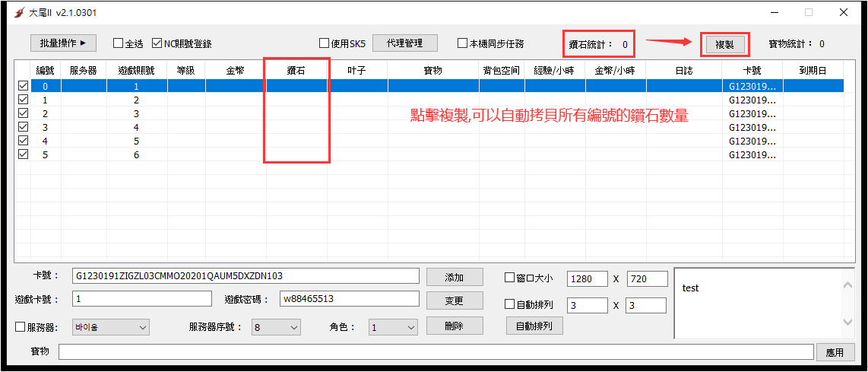Screen dimensions: 868x372
Task: Uncheck the row 3 checkbox
Action: (x=23, y=127)
